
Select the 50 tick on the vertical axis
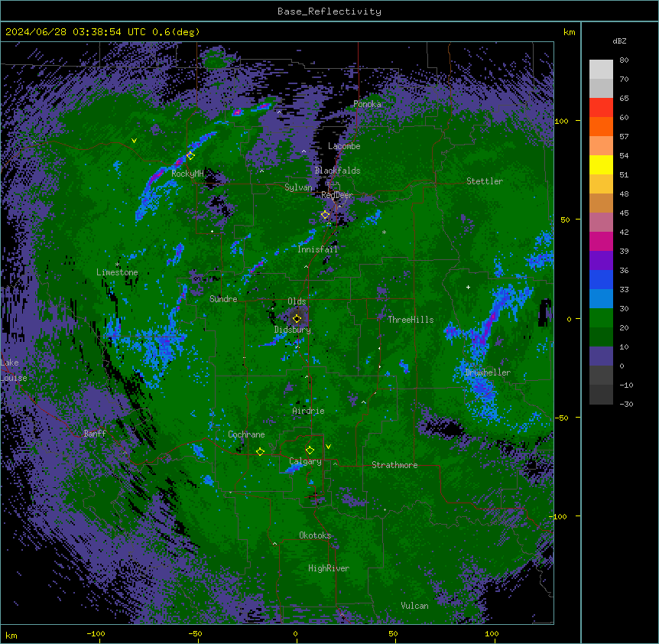(565, 220)
